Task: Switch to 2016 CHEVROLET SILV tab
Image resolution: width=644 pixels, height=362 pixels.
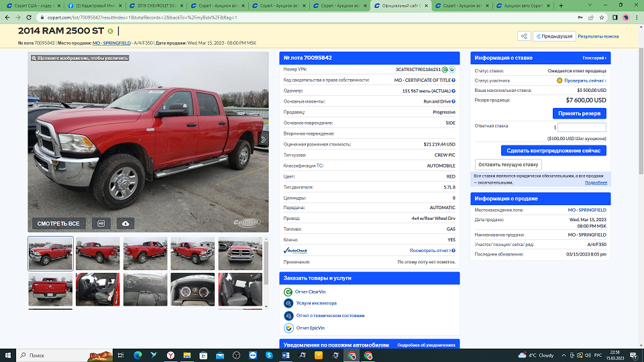Action: pos(156,6)
